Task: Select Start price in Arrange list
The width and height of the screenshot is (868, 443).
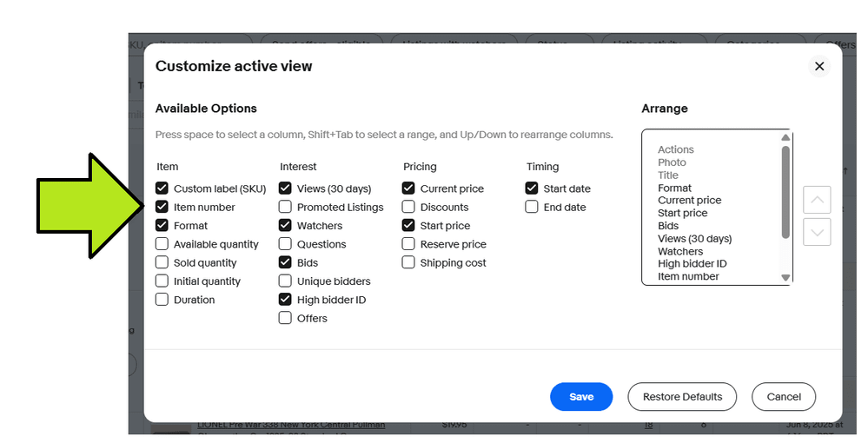Action: 683,213
